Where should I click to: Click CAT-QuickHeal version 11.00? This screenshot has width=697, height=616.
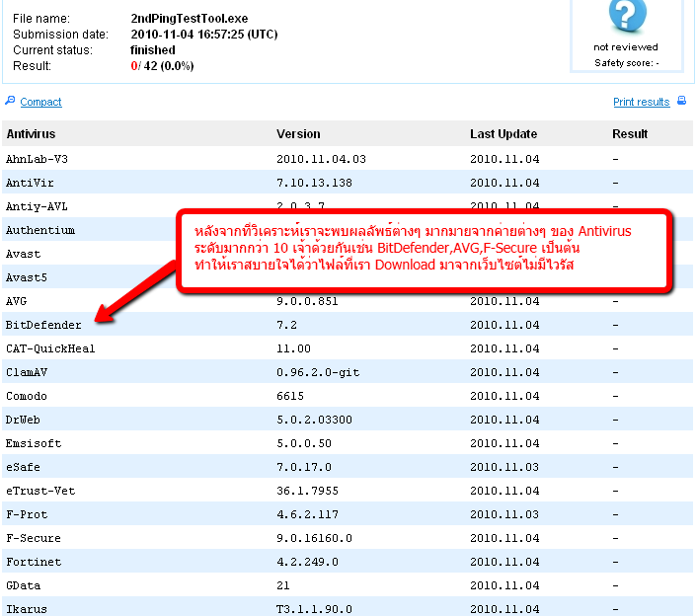[293, 348]
